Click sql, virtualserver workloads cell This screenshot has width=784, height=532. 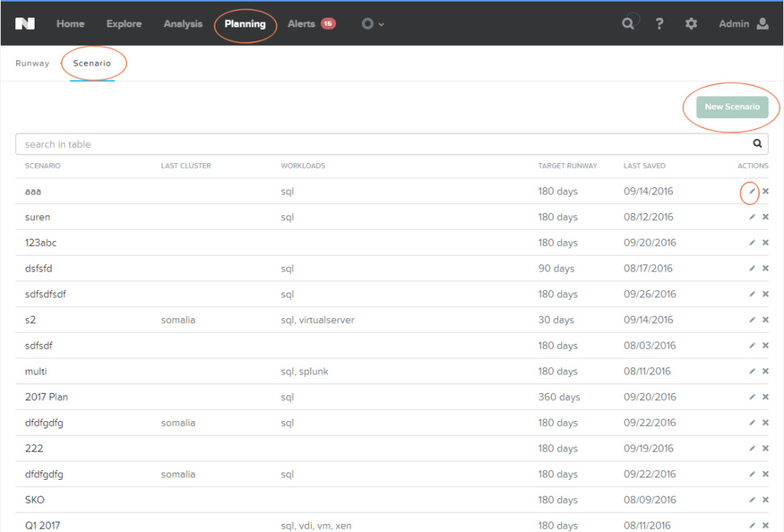coord(318,320)
